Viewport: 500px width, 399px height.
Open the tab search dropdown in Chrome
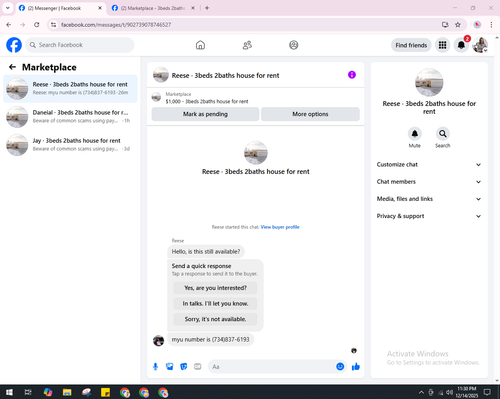(x=8, y=8)
